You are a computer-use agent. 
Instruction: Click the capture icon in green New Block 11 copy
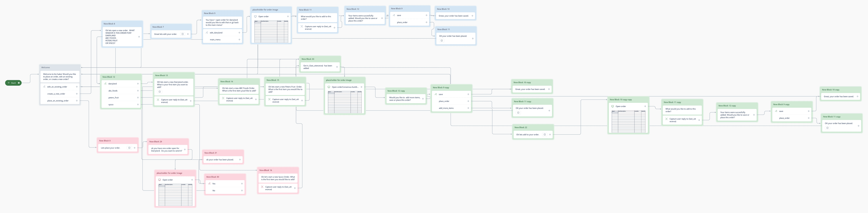pos(666,119)
